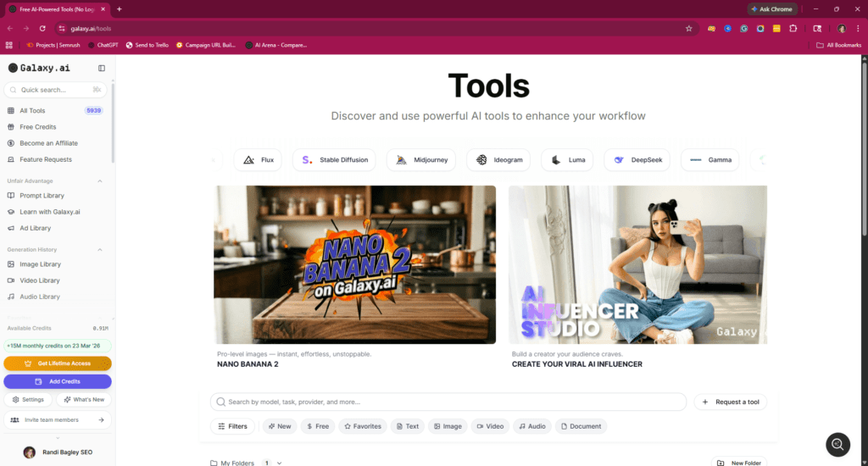The width and height of the screenshot is (868, 466).
Task: Click the tools search input field
Action: [448, 402]
